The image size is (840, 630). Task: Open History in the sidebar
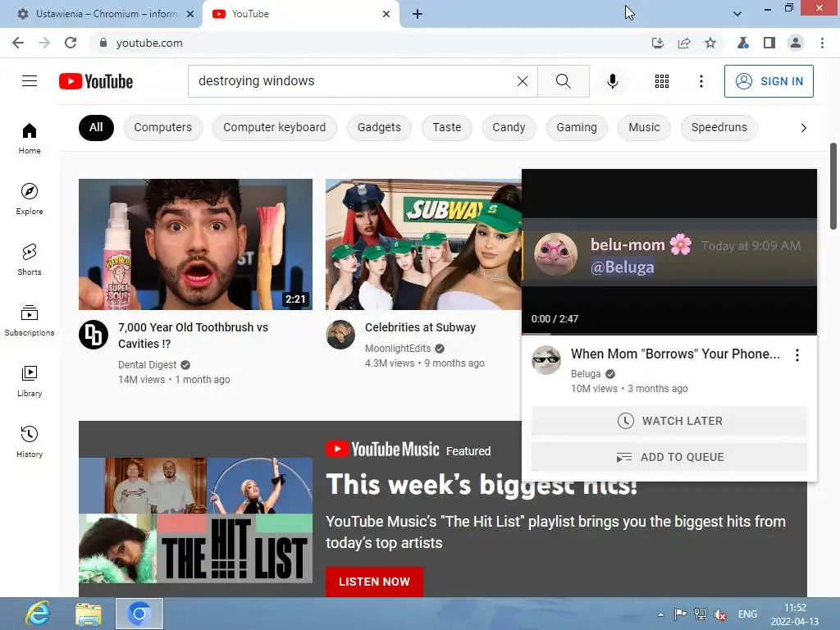30,441
